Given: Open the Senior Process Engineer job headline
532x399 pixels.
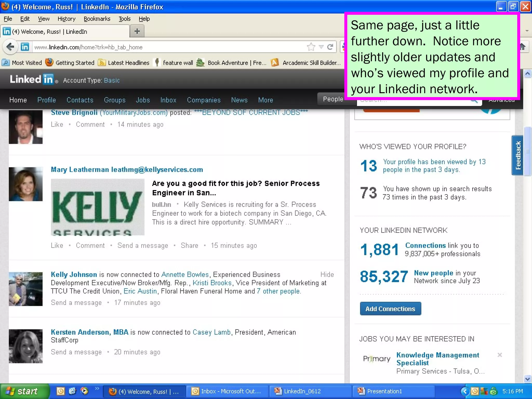Looking at the screenshot, I should click(236, 188).
